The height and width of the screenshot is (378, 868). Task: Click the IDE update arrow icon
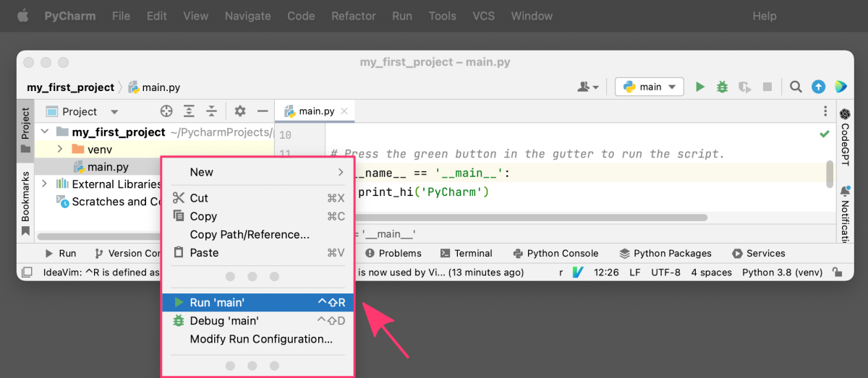[x=818, y=87]
